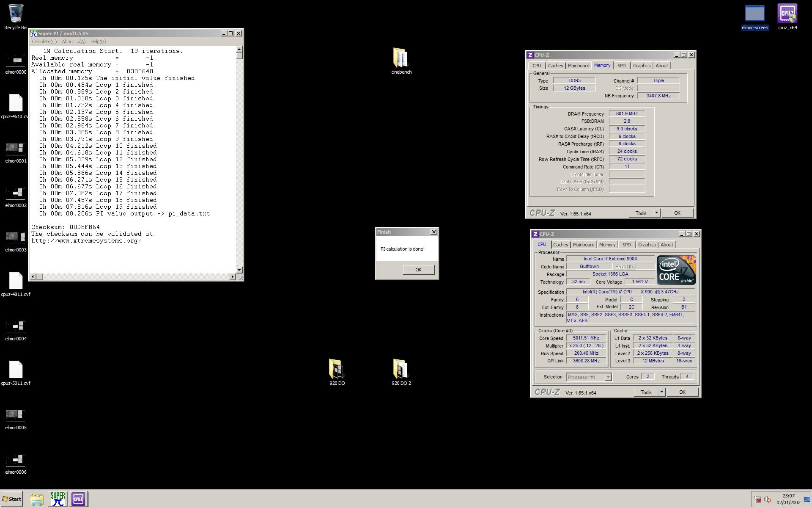Click Super PI vertical scrollbar up arrow
The height and width of the screenshot is (508, 812).
(x=239, y=49)
